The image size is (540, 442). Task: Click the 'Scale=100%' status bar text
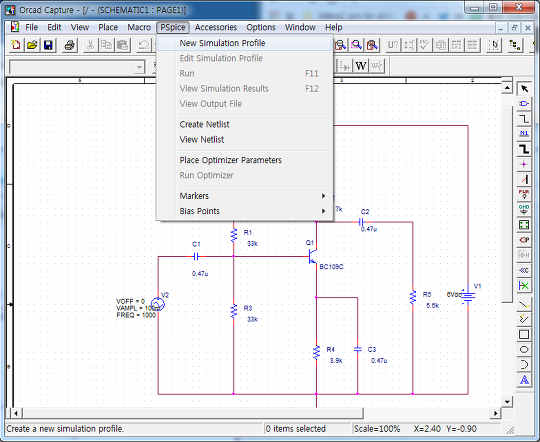click(x=377, y=429)
